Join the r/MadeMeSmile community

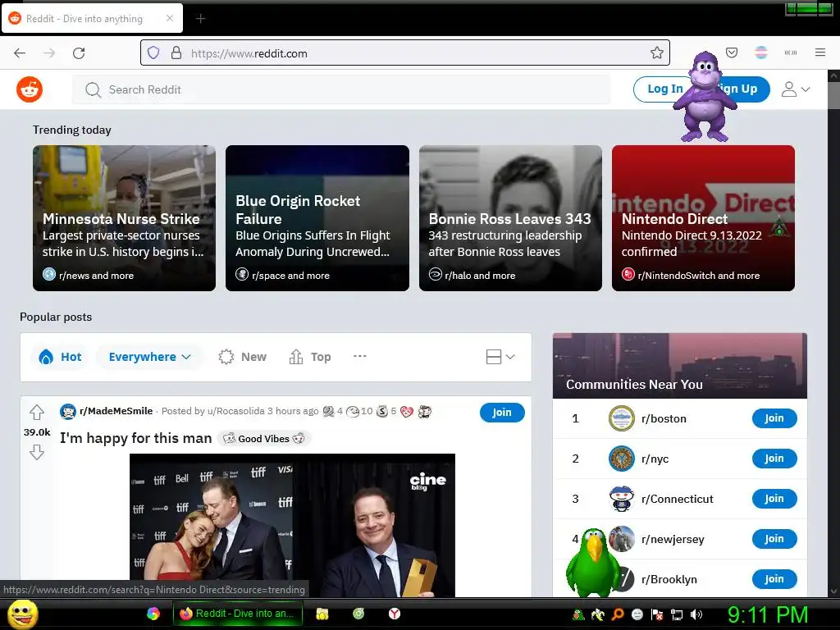point(502,413)
